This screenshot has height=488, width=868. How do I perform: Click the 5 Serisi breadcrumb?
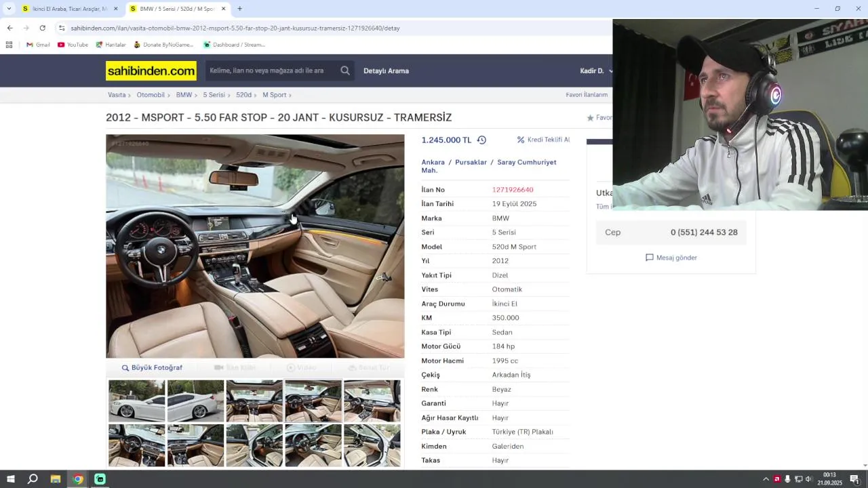click(214, 95)
